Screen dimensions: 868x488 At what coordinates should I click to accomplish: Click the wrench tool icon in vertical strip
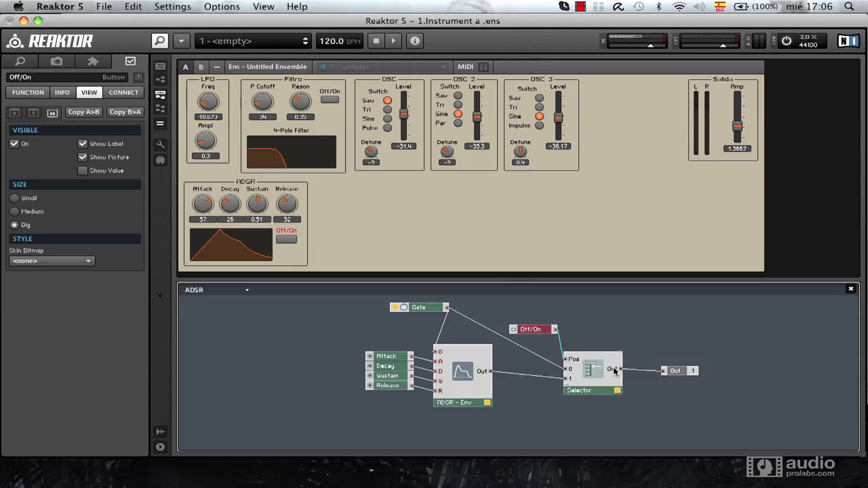tap(160, 145)
